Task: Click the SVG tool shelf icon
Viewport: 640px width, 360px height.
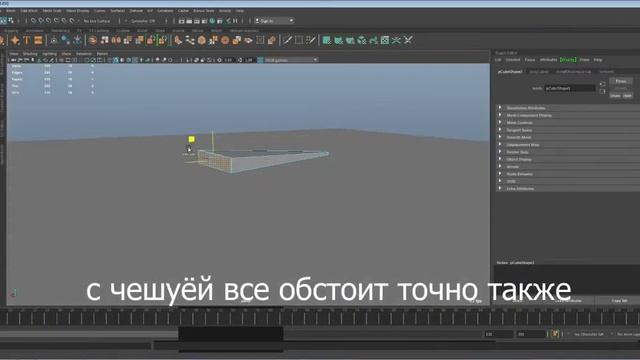Action: (38, 40)
